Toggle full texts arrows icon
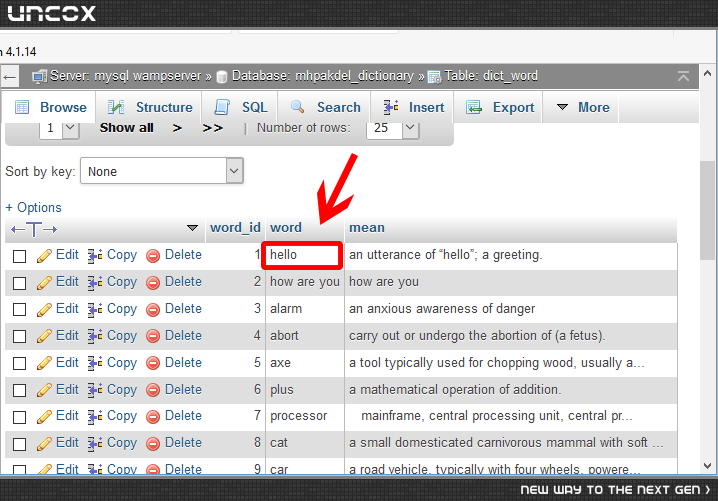The image size is (718, 501). pyautogui.click(x=34, y=229)
